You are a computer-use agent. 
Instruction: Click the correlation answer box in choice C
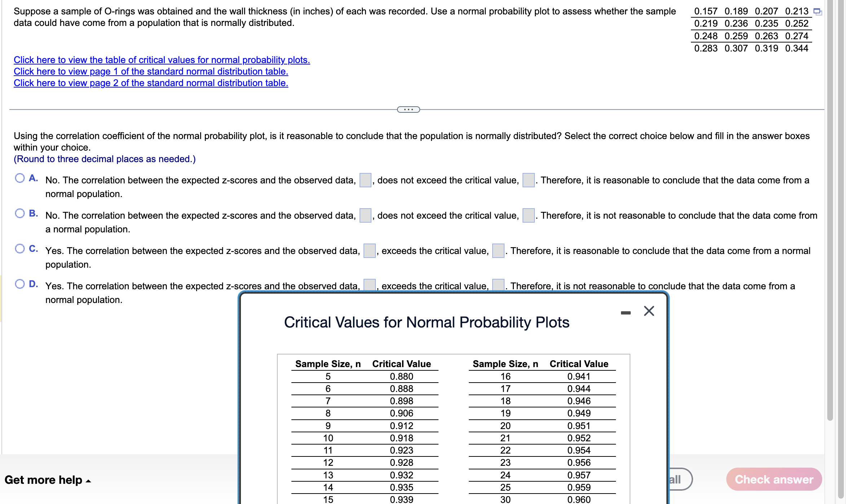pyautogui.click(x=369, y=251)
